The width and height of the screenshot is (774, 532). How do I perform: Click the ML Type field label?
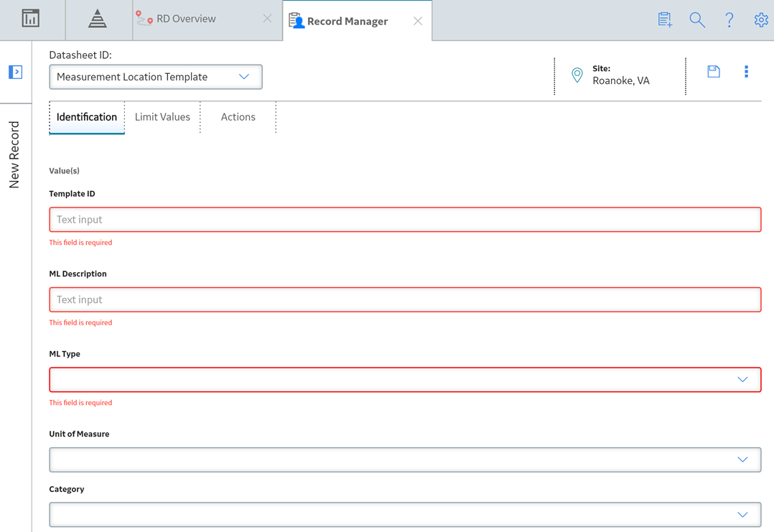[x=65, y=354]
